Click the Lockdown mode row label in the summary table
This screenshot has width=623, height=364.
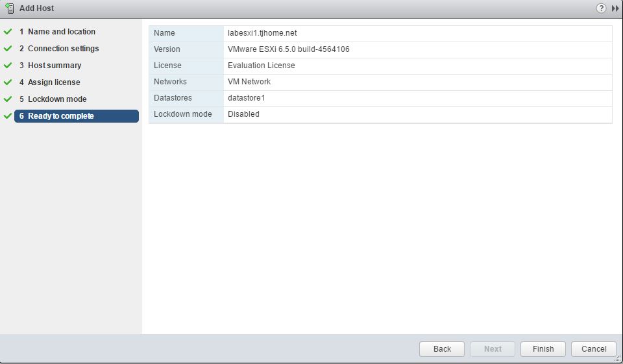[183, 114]
